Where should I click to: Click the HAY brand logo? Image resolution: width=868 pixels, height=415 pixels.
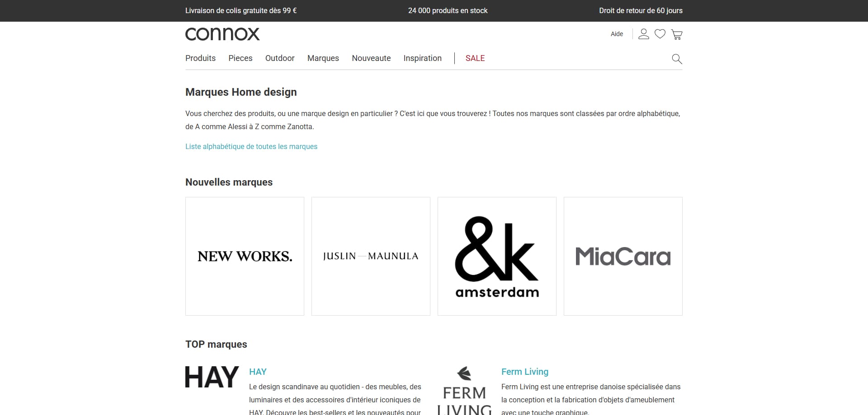[212, 377]
